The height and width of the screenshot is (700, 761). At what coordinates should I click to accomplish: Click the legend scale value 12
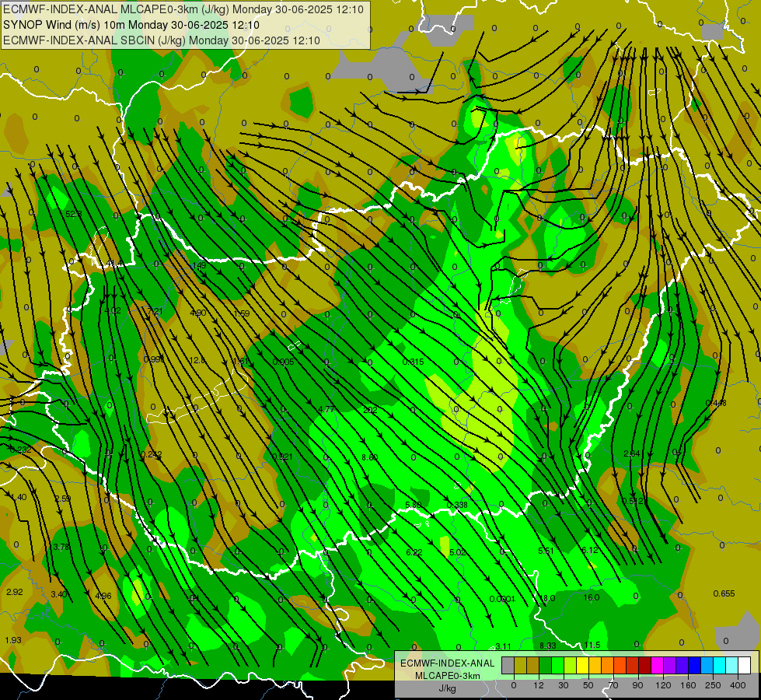pos(538,685)
